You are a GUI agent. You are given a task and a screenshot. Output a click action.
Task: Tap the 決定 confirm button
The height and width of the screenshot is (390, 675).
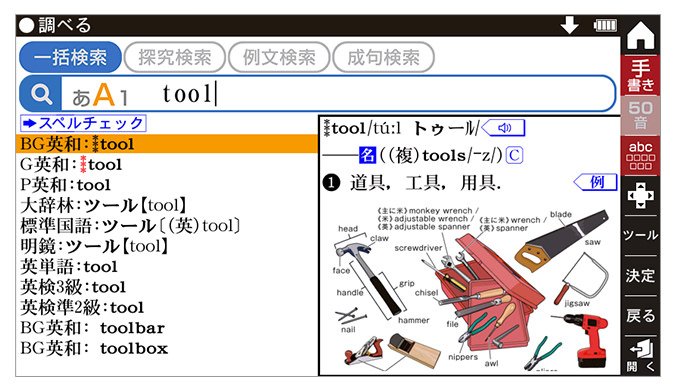641,276
